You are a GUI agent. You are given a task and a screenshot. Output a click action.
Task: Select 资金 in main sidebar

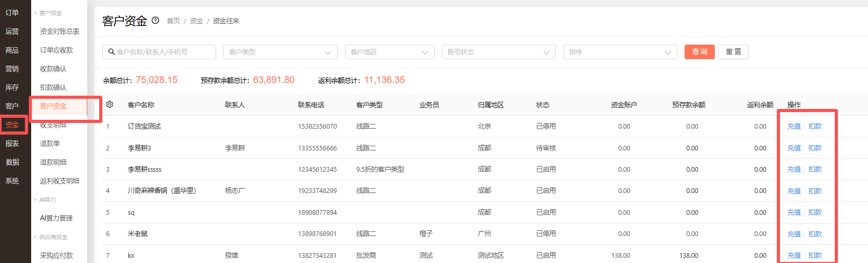coord(12,125)
